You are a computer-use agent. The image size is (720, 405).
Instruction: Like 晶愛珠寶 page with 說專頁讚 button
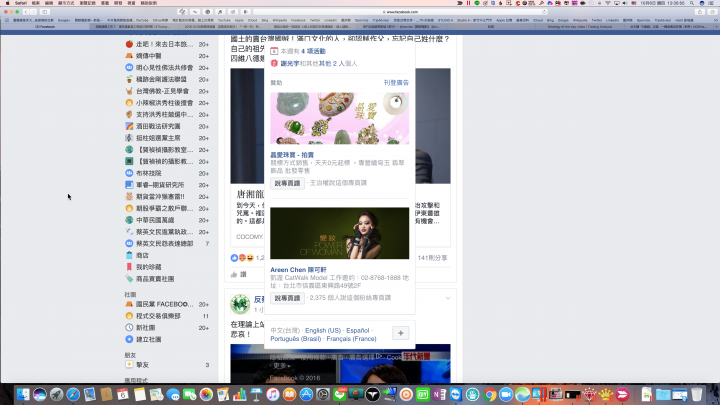pos(287,183)
